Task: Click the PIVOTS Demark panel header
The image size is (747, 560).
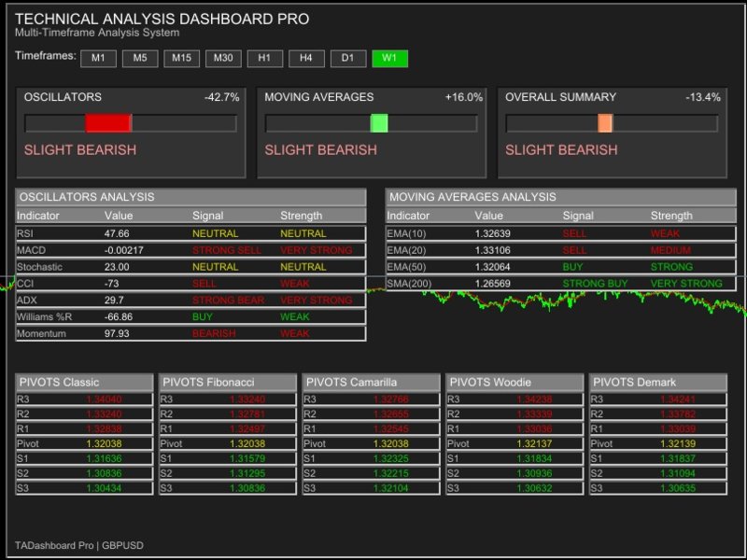Action: coord(658,383)
